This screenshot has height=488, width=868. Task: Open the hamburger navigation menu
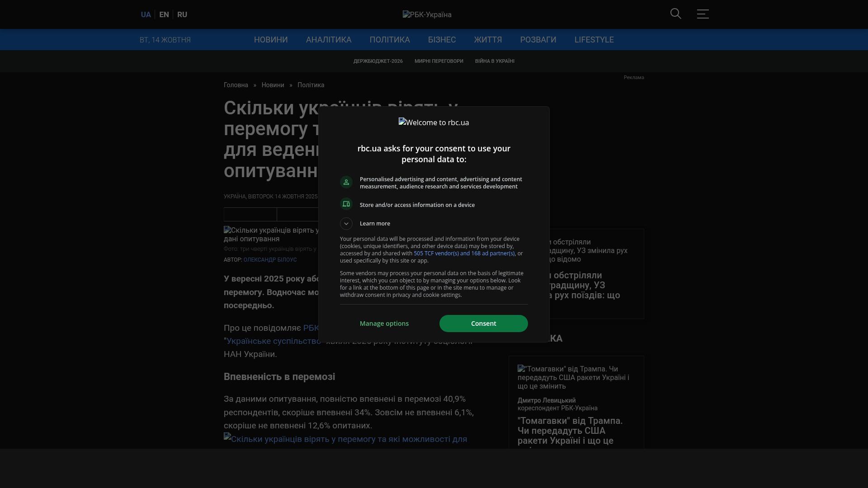[703, 14]
